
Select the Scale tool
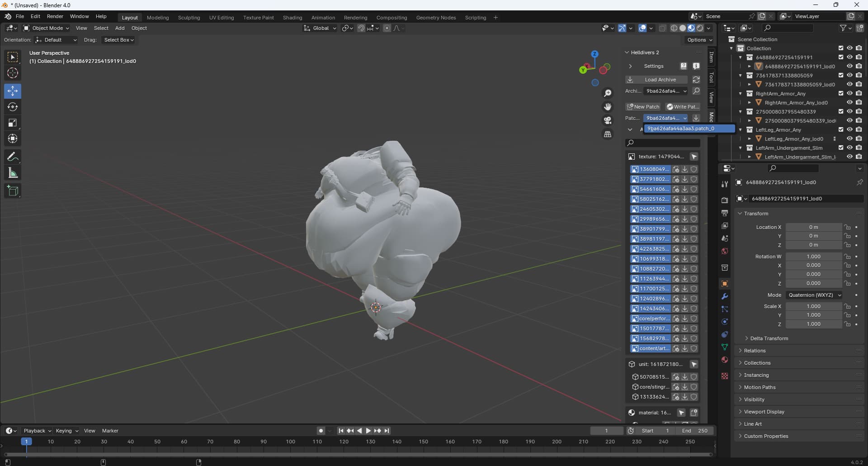click(13, 123)
